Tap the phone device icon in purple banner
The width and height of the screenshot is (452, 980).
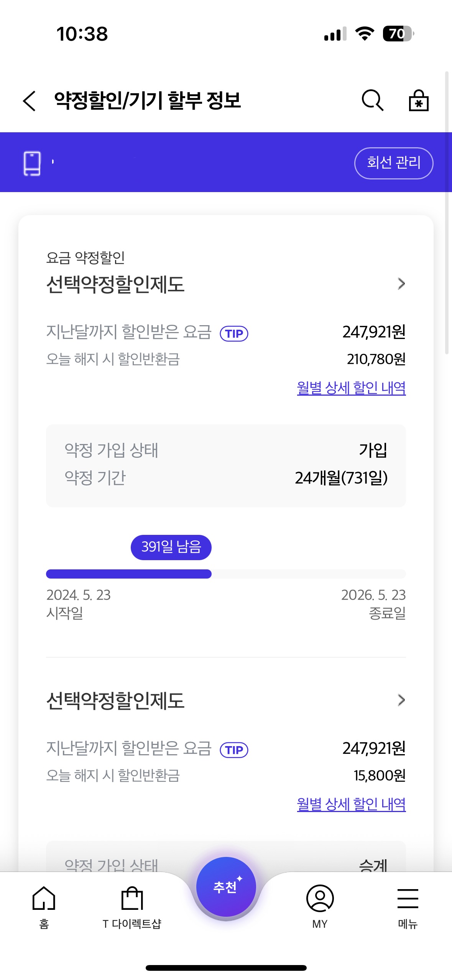pyautogui.click(x=32, y=163)
